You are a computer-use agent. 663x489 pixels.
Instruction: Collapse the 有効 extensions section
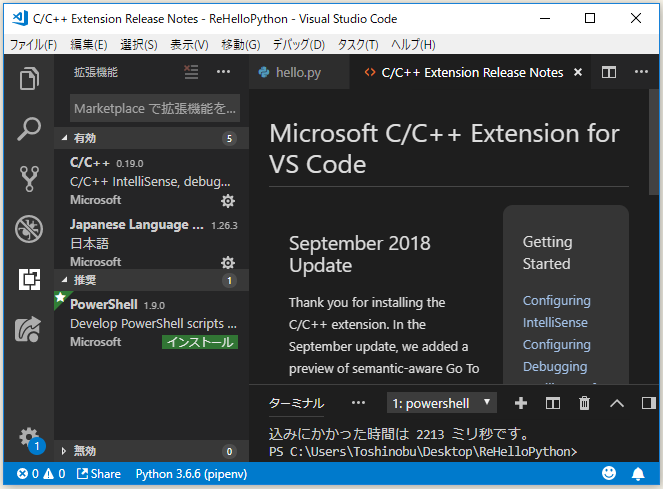pyautogui.click(x=151, y=138)
